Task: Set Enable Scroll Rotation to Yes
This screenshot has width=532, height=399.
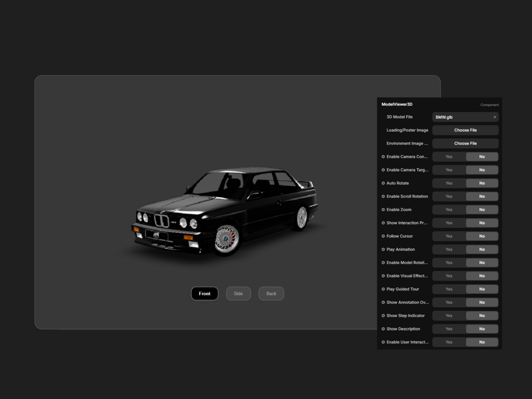Action: (449, 196)
